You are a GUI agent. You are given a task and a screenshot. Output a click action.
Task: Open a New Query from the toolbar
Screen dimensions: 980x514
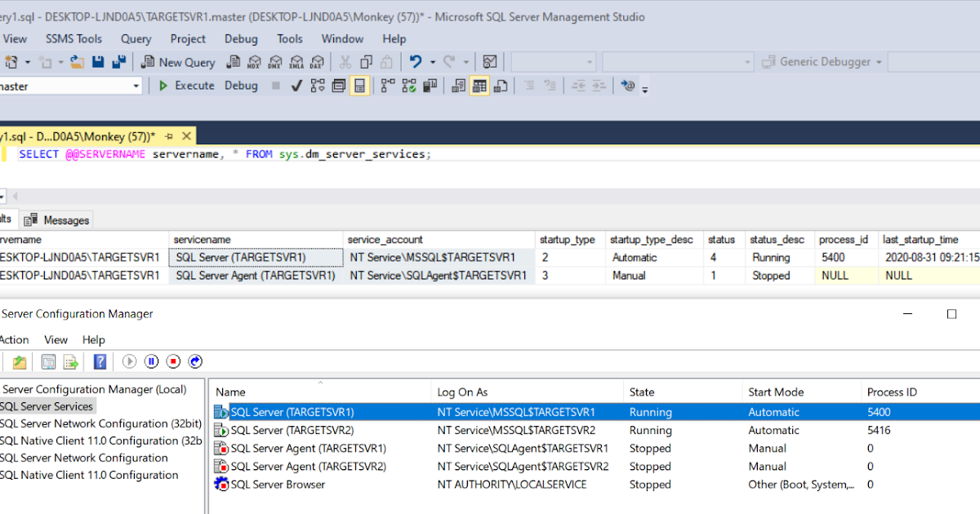(x=178, y=61)
